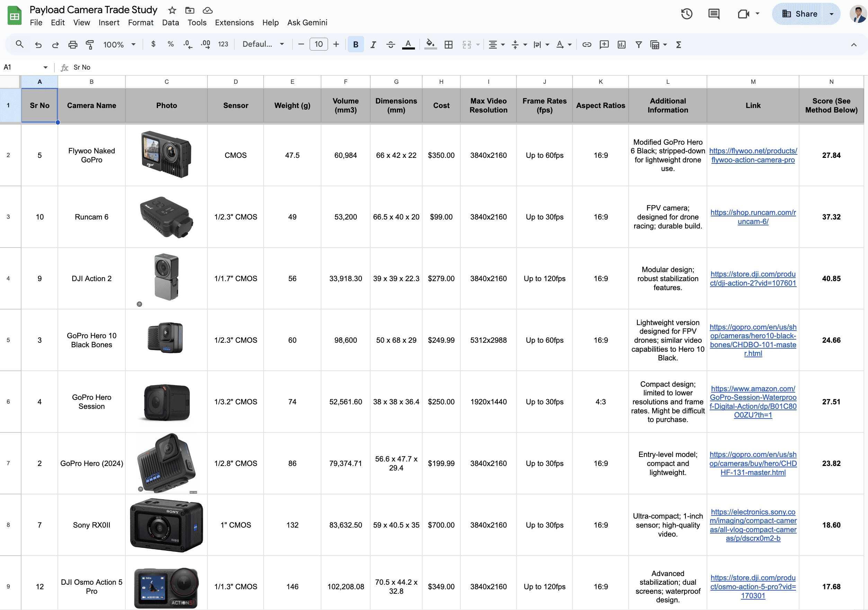Open version history clock icon
The height and width of the screenshot is (610, 868).
click(686, 14)
